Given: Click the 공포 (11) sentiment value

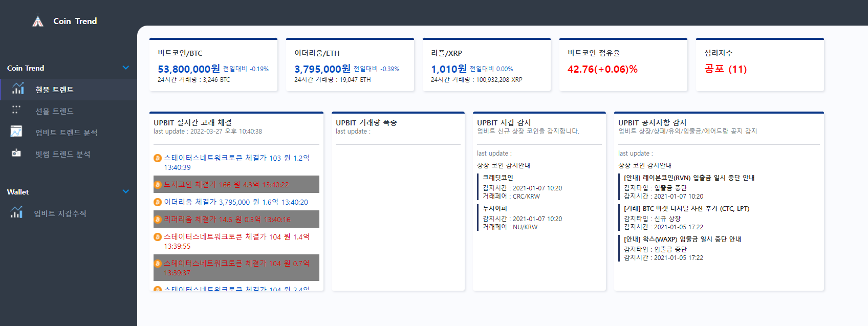Looking at the screenshot, I should [x=725, y=69].
